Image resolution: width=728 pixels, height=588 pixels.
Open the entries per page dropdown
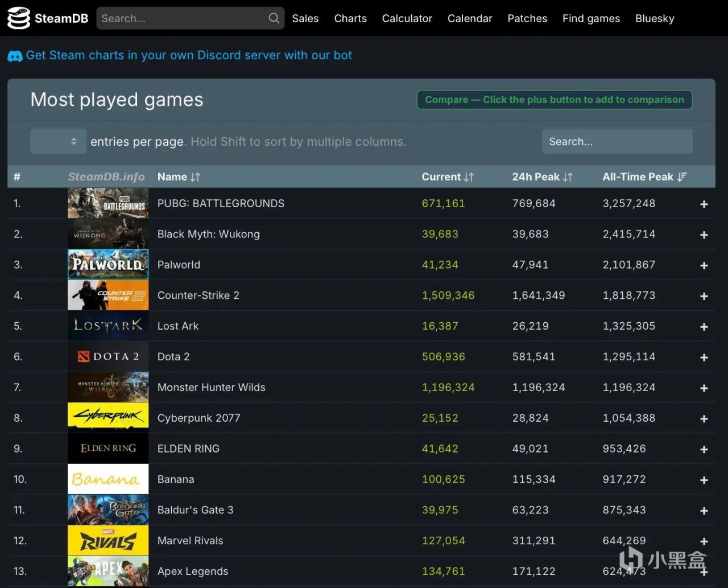click(58, 141)
